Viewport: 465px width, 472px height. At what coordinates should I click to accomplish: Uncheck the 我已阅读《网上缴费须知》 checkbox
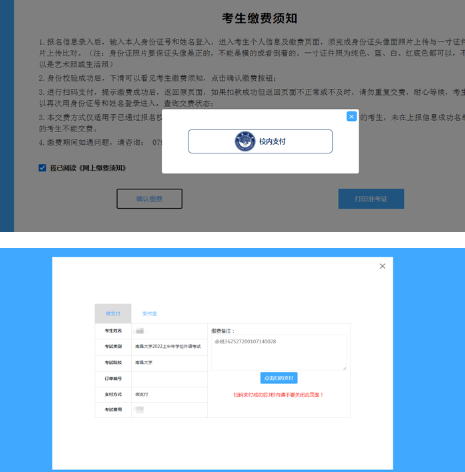point(42,168)
